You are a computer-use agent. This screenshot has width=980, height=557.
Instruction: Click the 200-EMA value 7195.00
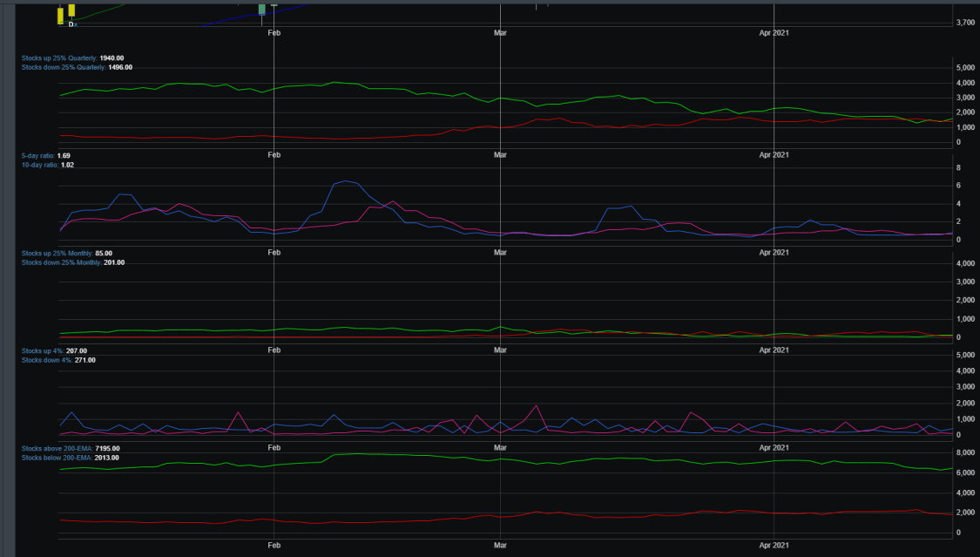click(x=107, y=448)
